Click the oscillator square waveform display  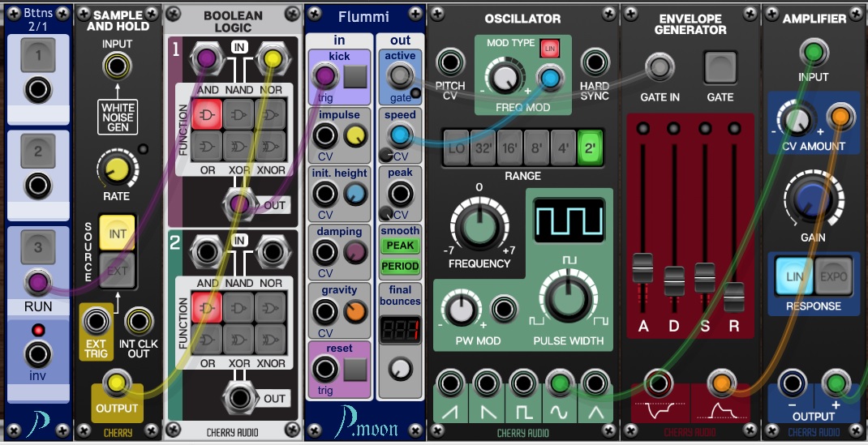click(x=569, y=220)
